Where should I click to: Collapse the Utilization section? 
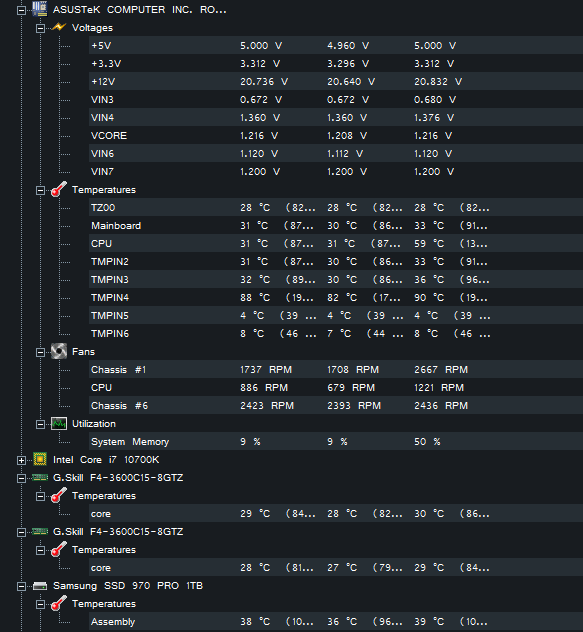pos(40,424)
